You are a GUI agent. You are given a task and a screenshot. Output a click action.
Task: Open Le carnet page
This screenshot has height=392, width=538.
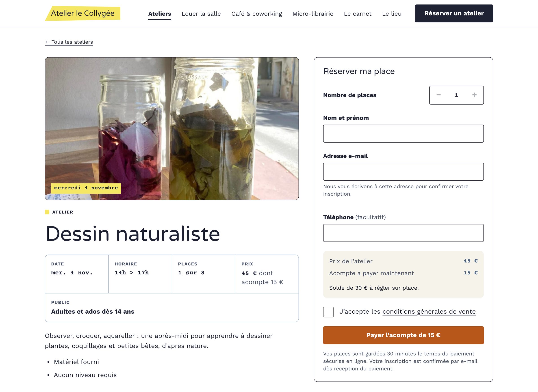(x=358, y=14)
